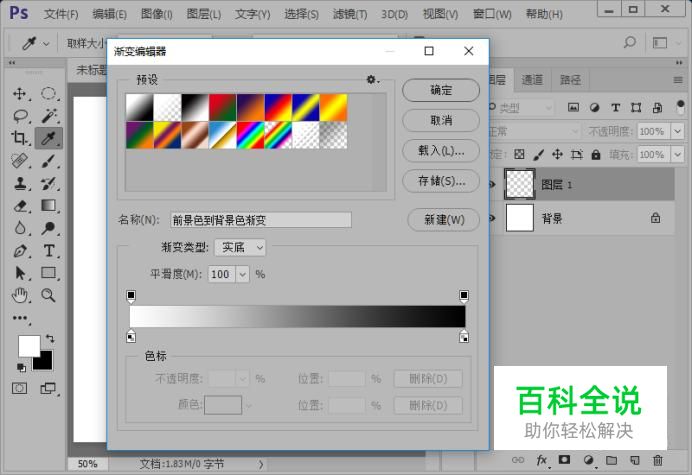Select the Dodge tool

point(49,228)
